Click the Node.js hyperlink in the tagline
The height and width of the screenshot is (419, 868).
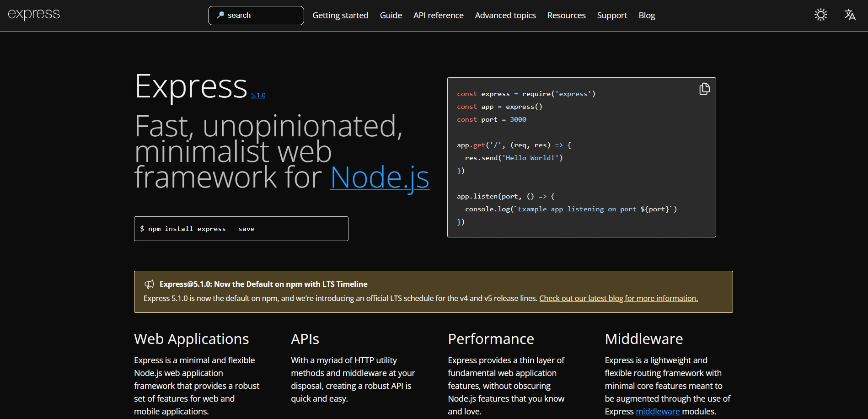click(x=379, y=178)
